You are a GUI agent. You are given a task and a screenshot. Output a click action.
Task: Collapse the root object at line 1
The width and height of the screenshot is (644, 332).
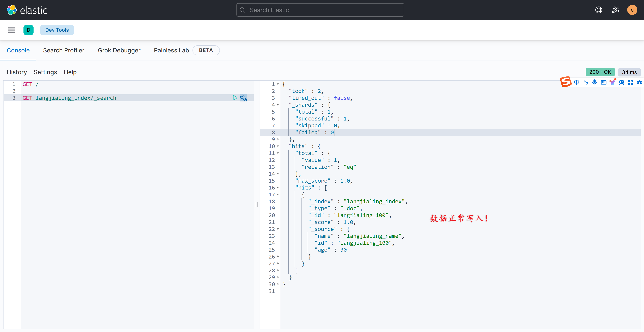coord(278,84)
